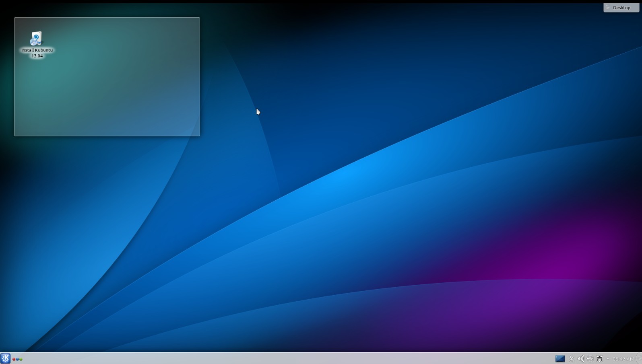The height and width of the screenshot is (364, 642).
Task: Click the 08:42 AM digital clock
Action: [x=623, y=359]
